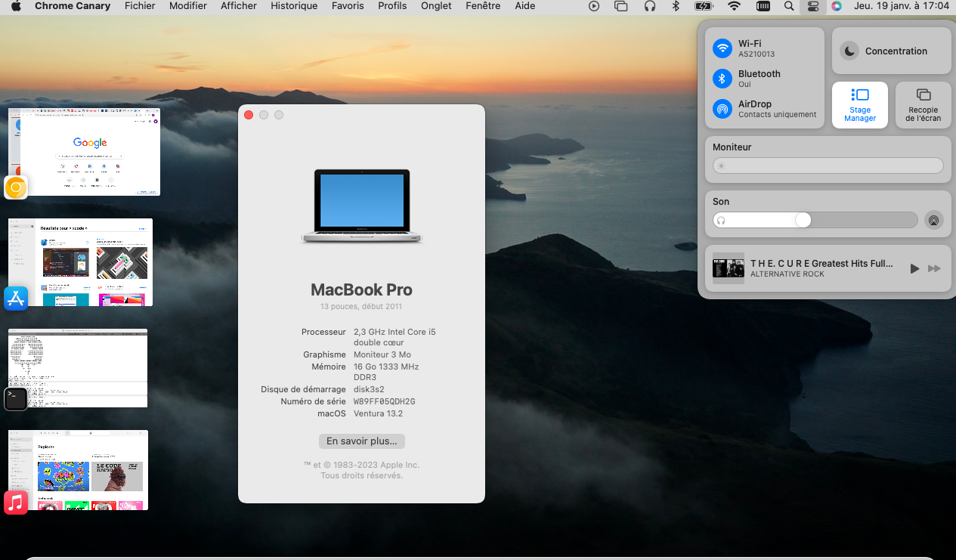
Task: Click the Bluetooth icon in menu bar
Action: tap(676, 6)
